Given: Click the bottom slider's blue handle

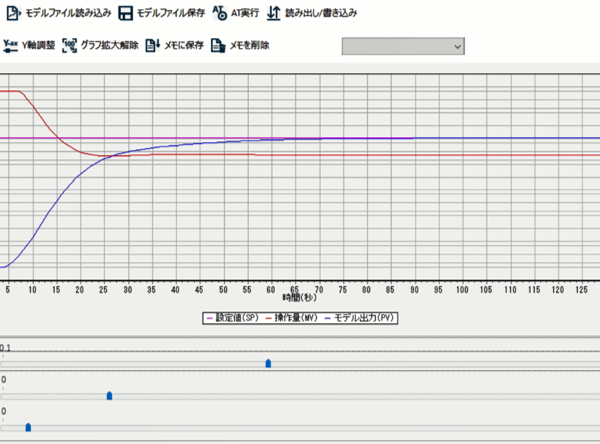Looking at the screenshot, I should (28, 428).
